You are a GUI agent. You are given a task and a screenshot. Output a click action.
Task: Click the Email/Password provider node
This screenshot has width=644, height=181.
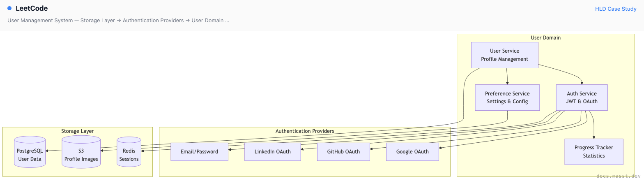point(200,152)
